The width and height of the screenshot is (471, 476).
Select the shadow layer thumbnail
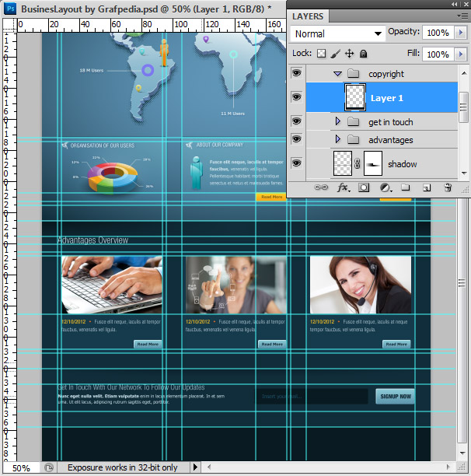point(343,163)
